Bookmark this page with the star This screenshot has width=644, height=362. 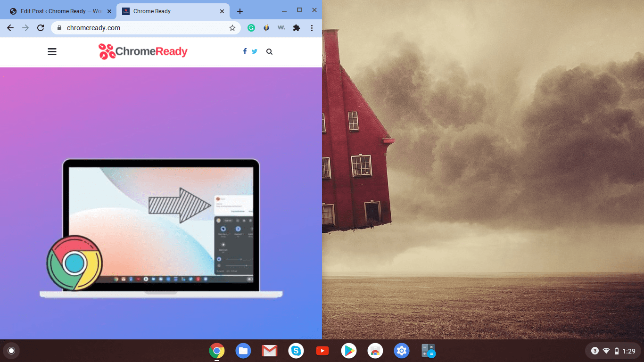[232, 28]
